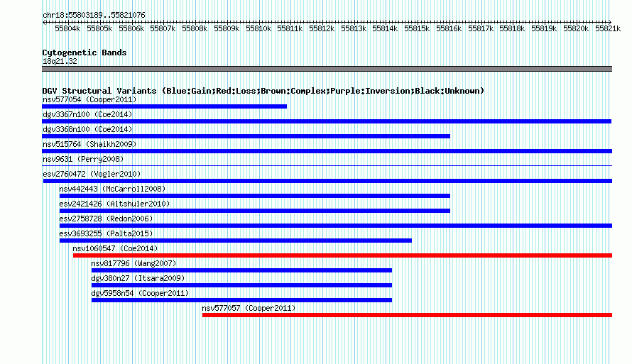This screenshot has height=364, width=632.
Task: Open nsv1060547 (Coe2014) label
Action: pyautogui.click(x=115, y=248)
